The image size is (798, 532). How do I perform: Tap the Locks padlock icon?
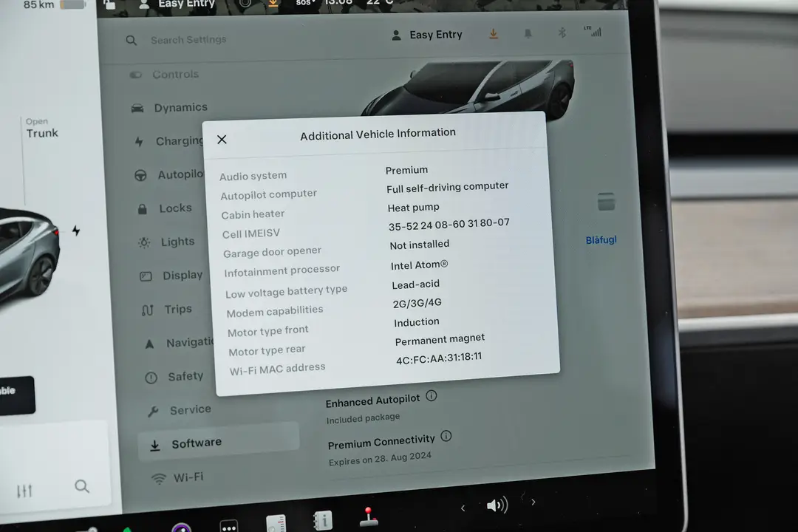pyautogui.click(x=143, y=209)
